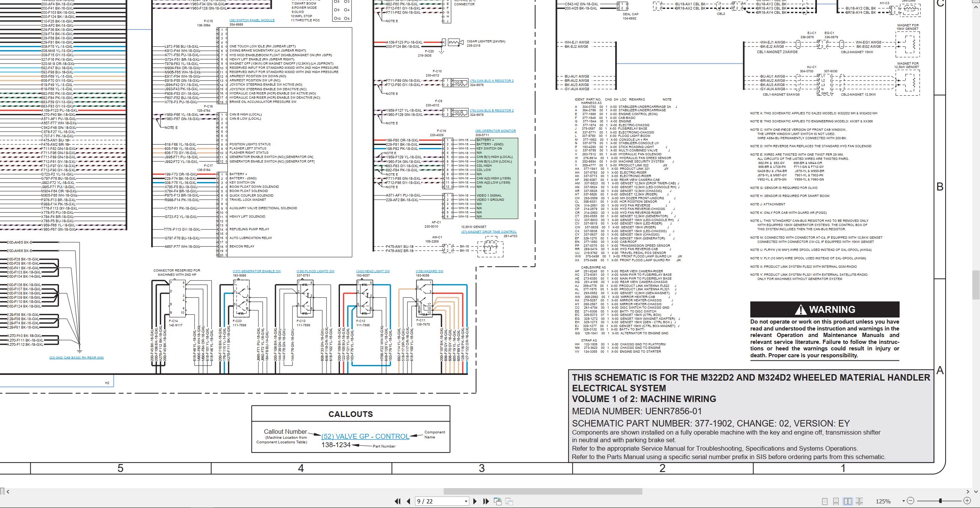This screenshot has width=980, height=508.
Task: Click the grid column number 3 marker
Action: (482, 468)
